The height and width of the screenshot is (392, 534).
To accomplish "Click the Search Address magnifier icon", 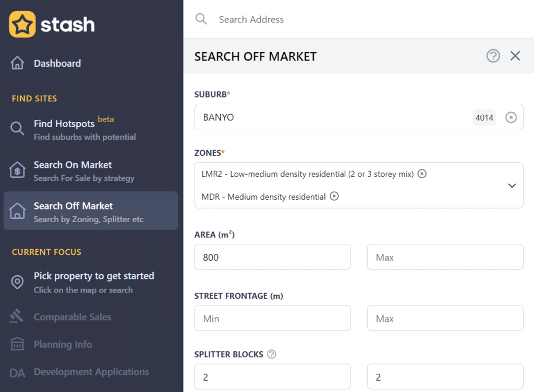I will click(x=201, y=19).
